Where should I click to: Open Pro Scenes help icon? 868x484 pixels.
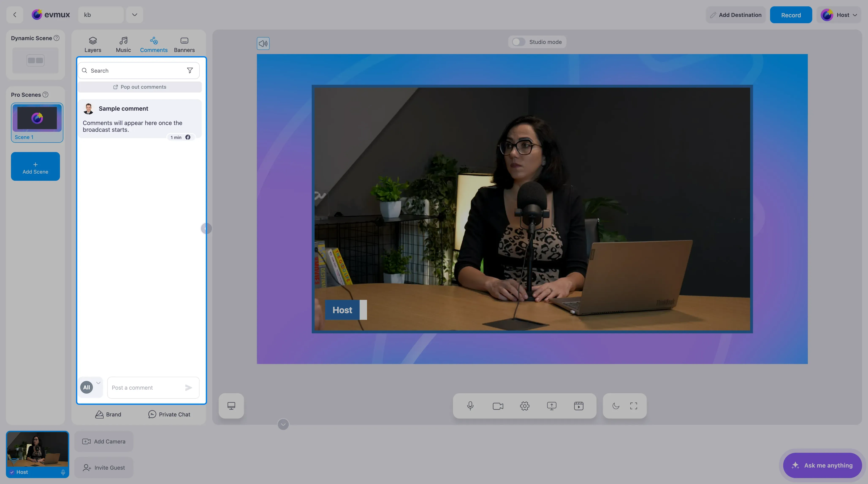(45, 95)
